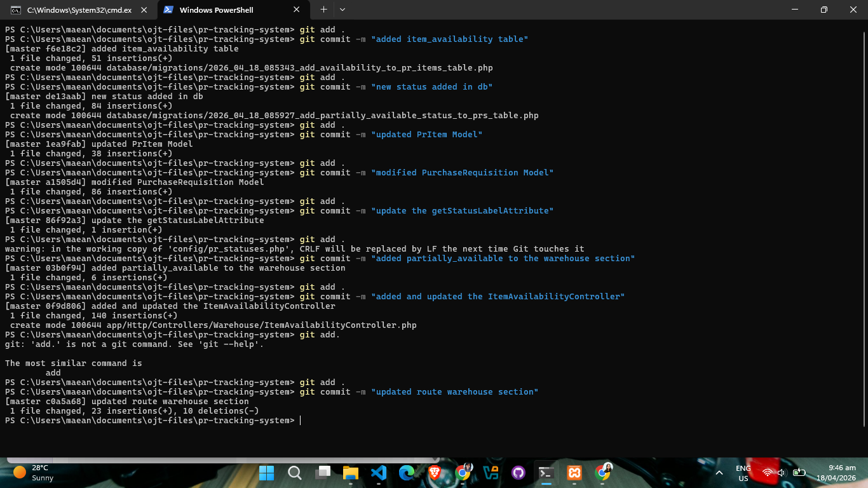Image resolution: width=868 pixels, height=488 pixels.
Task: Show hidden system tray icons
Action: (x=719, y=473)
